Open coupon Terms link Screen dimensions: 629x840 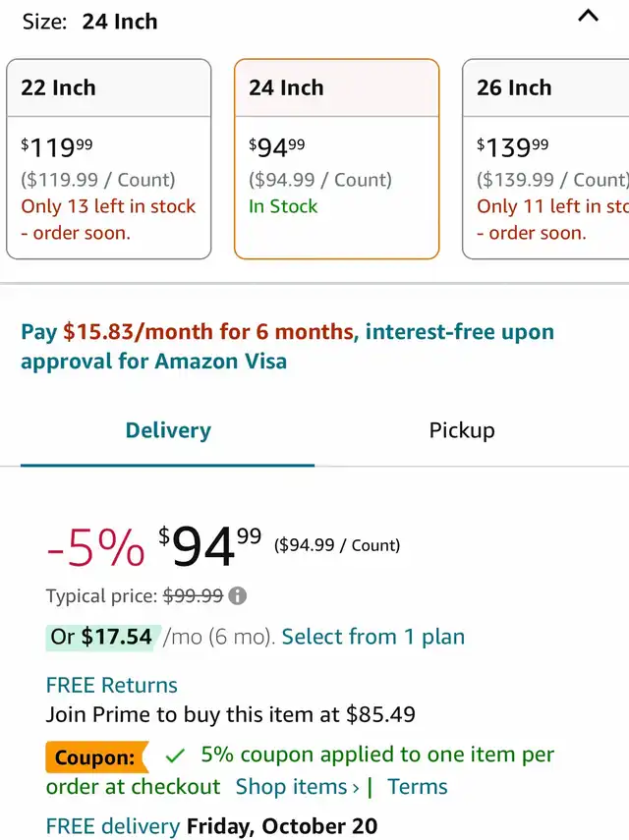pos(418,787)
